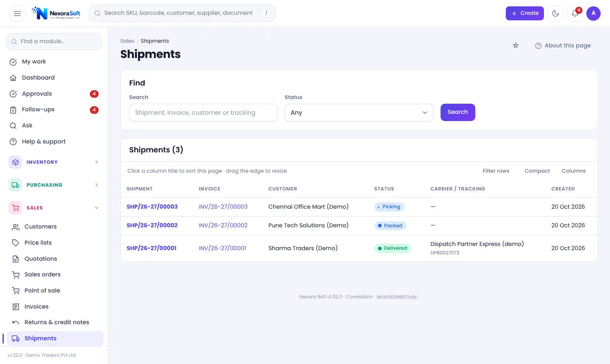Toggle dark mode moon icon
610x364 pixels.
tap(555, 14)
